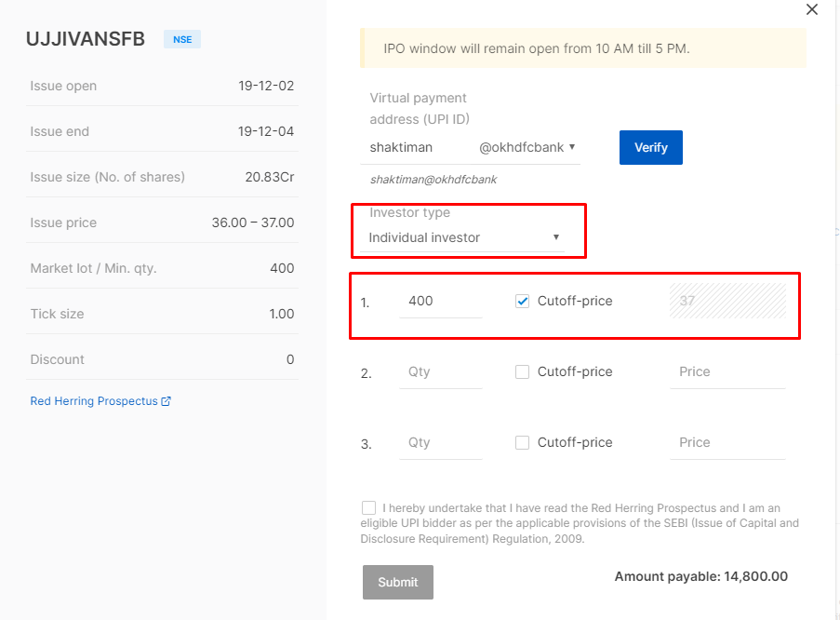Click the Discount value 0

290,359
